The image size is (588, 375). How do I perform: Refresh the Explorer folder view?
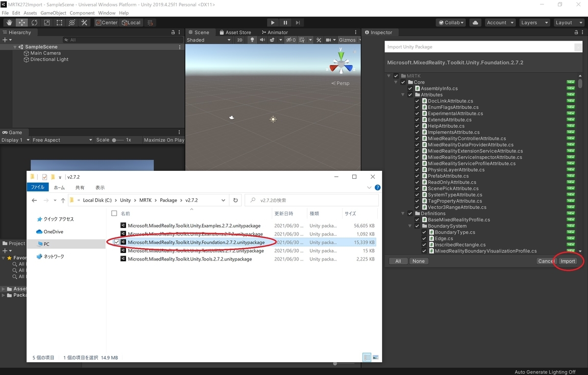(236, 200)
